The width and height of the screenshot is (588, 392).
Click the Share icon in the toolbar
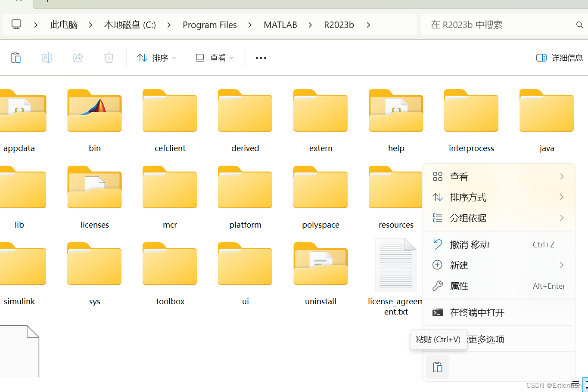click(78, 58)
